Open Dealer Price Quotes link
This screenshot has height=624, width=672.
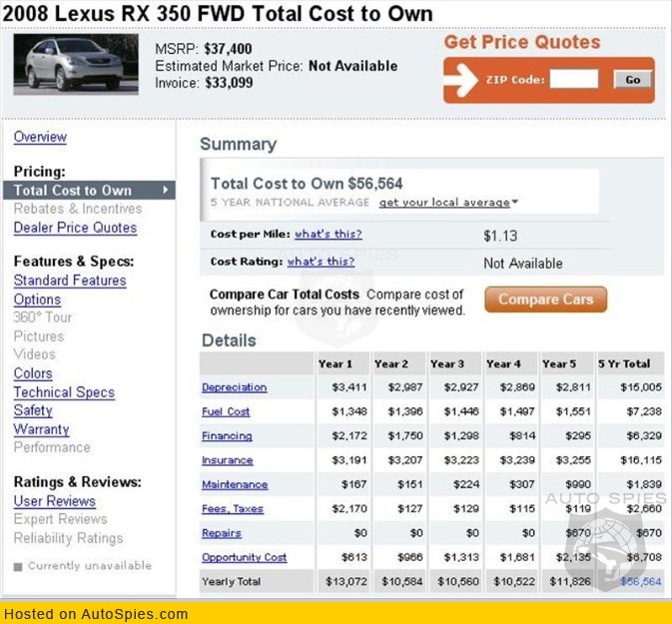[x=76, y=228]
